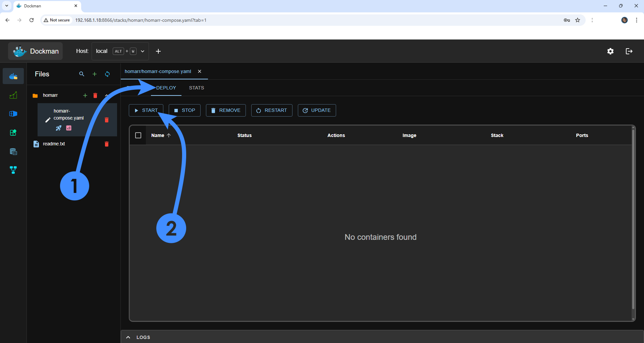Open the networks sidebar icon
644x343 pixels.
(x=13, y=170)
